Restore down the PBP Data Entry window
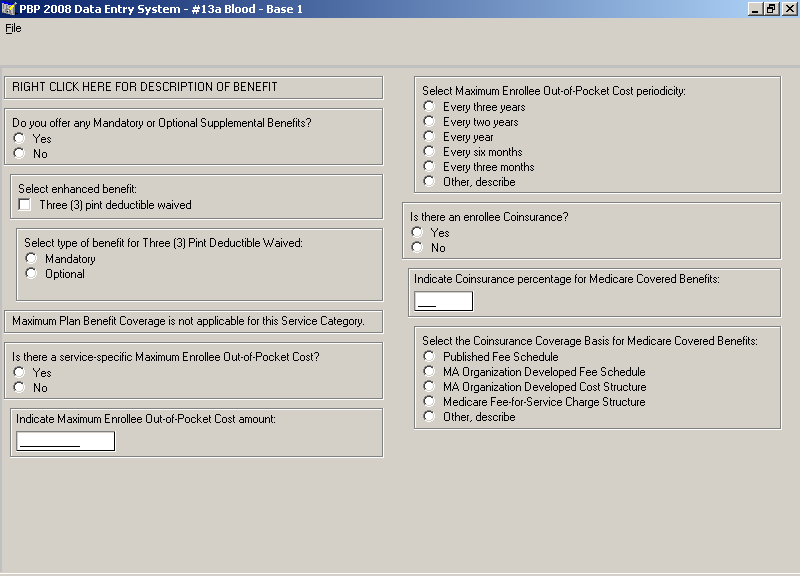Viewport: 800px width, 576px height. (x=771, y=9)
